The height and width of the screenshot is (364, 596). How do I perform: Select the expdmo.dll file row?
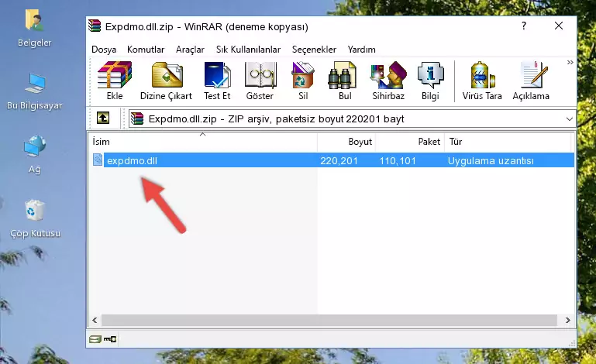[332, 160]
